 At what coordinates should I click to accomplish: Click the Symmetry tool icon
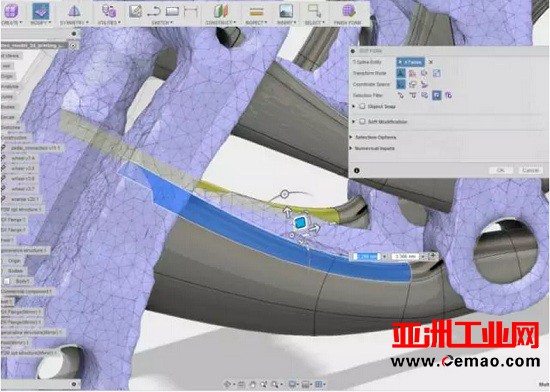[x=74, y=11]
